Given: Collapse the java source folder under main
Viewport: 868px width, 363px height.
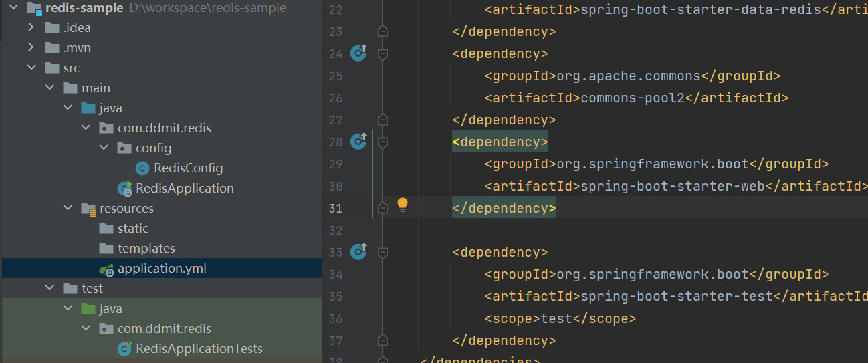Looking at the screenshot, I should pyautogui.click(x=67, y=108).
